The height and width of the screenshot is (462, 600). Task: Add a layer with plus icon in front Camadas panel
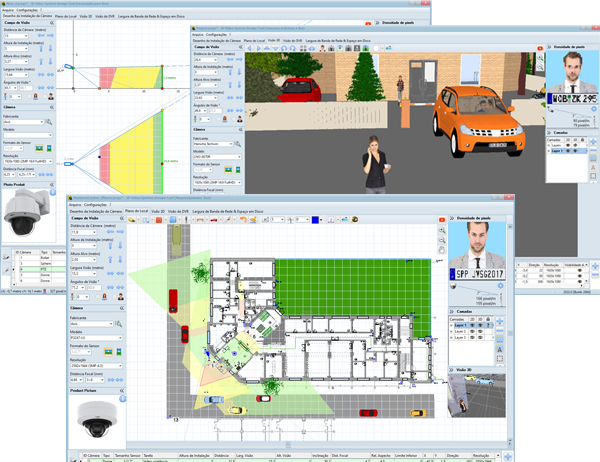point(500,321)
